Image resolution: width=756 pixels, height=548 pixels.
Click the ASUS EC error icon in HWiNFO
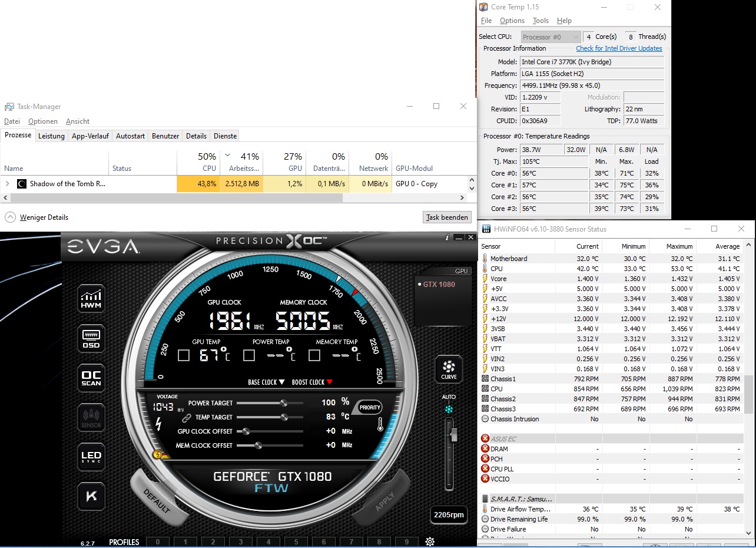pyautogui.click(x=485, y=439)
